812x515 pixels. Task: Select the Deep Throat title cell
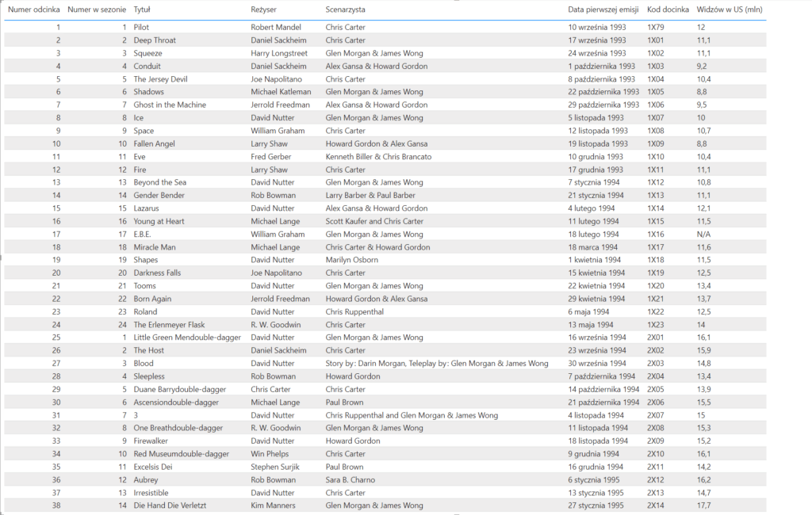(155, 40)
